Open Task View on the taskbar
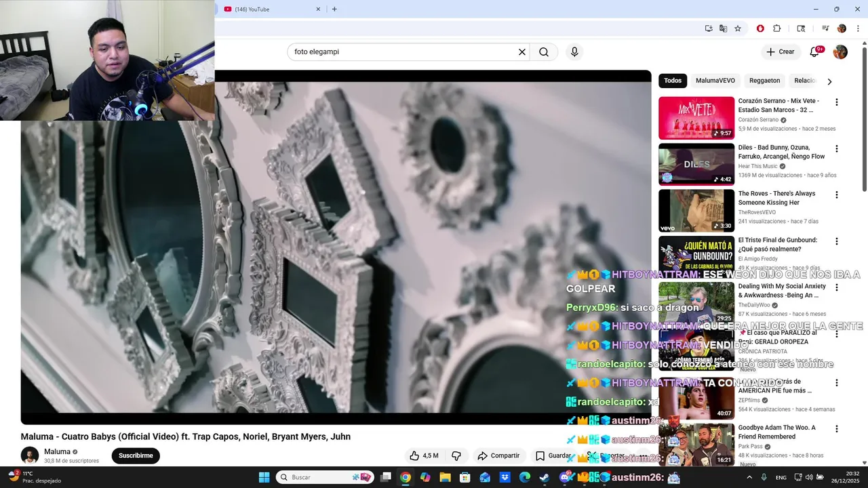 (385, 477)
